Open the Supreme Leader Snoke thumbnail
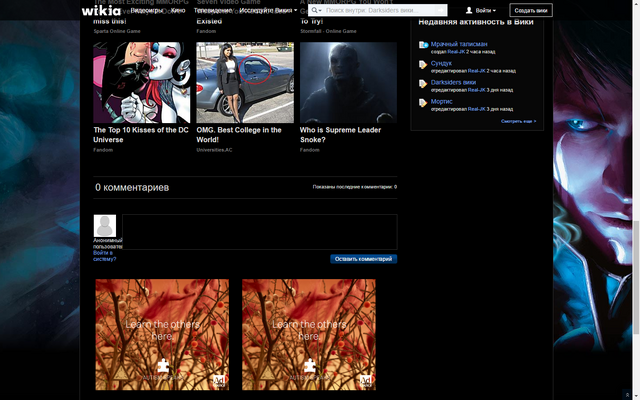Screen dimensions: 640x400 coord(348,82)
